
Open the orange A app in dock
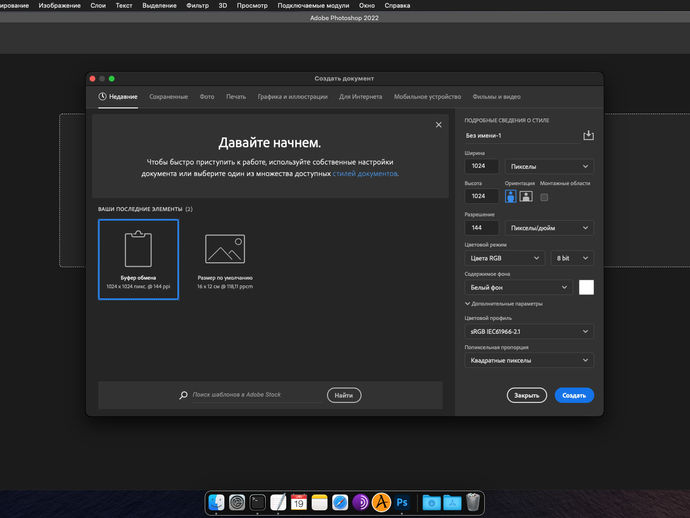[382, 502]
